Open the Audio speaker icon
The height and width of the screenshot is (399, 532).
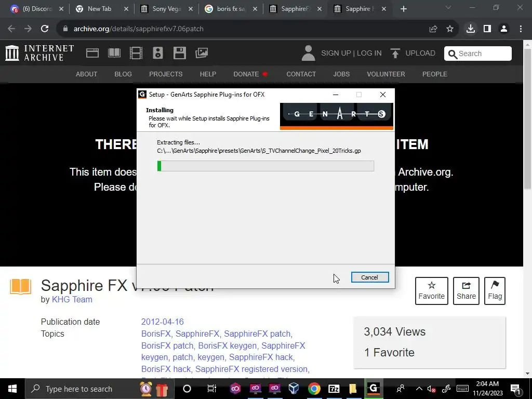coord(158,53)
